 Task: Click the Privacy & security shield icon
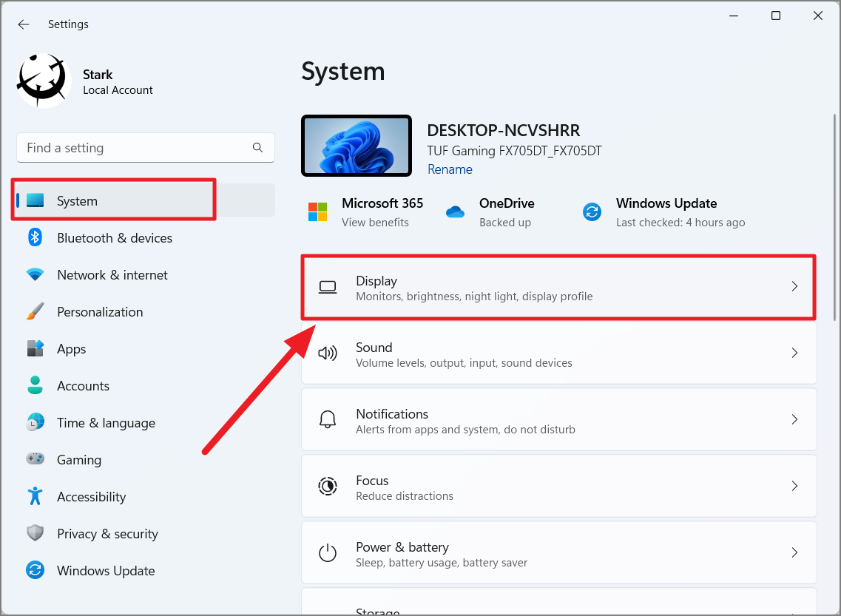(x=36, y=533)
